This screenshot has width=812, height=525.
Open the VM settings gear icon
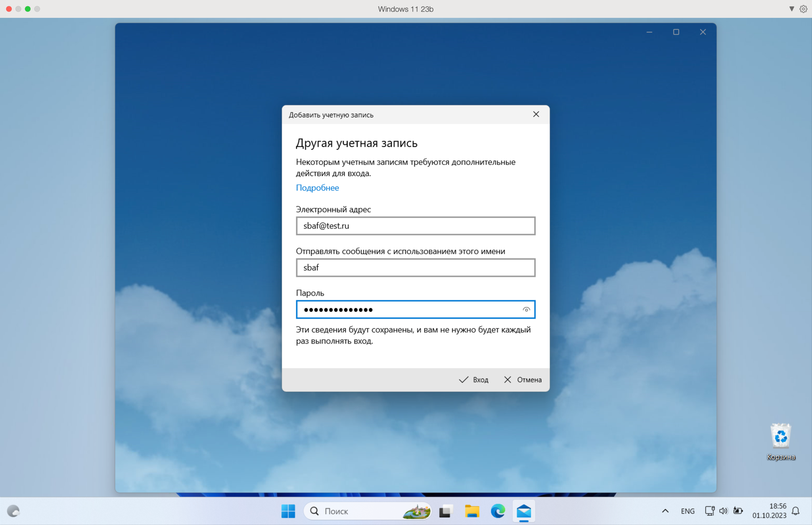803,9
